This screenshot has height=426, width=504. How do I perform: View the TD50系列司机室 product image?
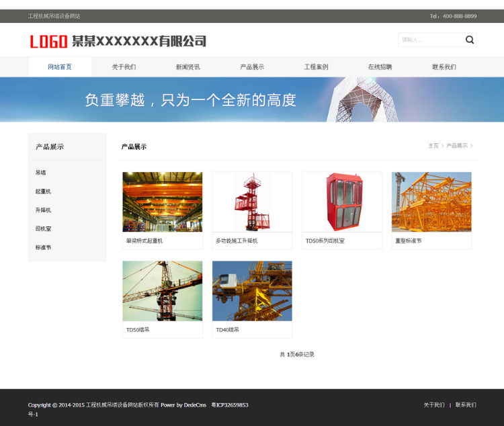(341, 202)
